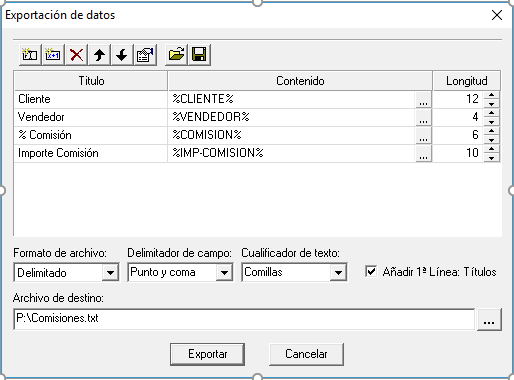Image resolution: width=514 pixels, height=380 pixels.
Task: Click the %CLIENTE% content cell
Action: point(292,99)
